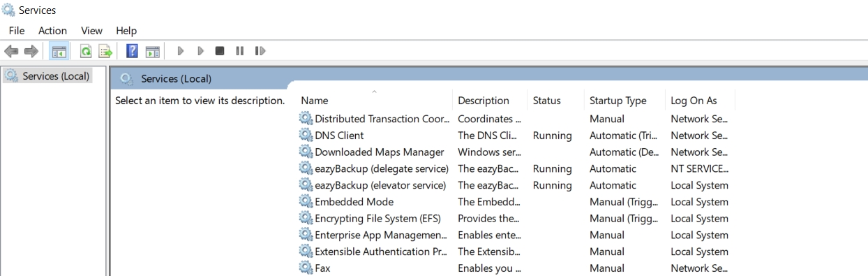The height and width of the screenshot is (276, 868).
Task: Select Services (Local) in the console tree
Action: [48, 75]
